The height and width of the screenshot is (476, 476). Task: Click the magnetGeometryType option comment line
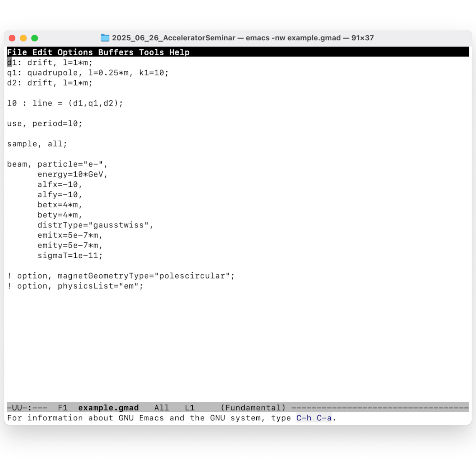tap(121, 276)
